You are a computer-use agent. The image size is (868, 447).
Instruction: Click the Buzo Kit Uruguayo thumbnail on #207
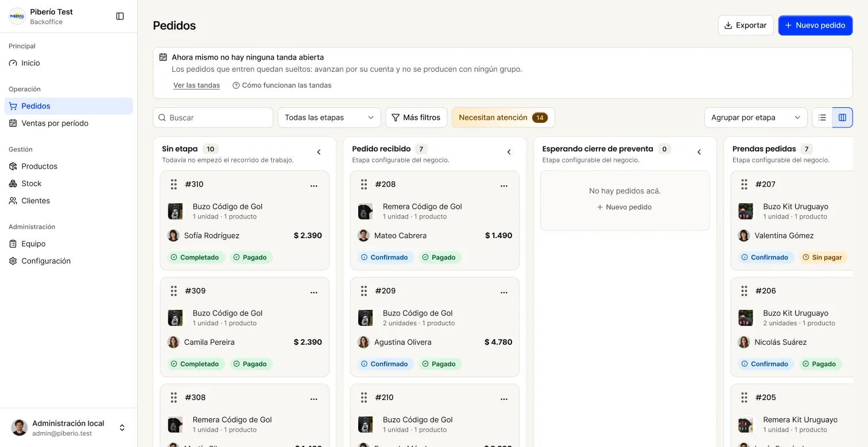(x=746, y=211)
